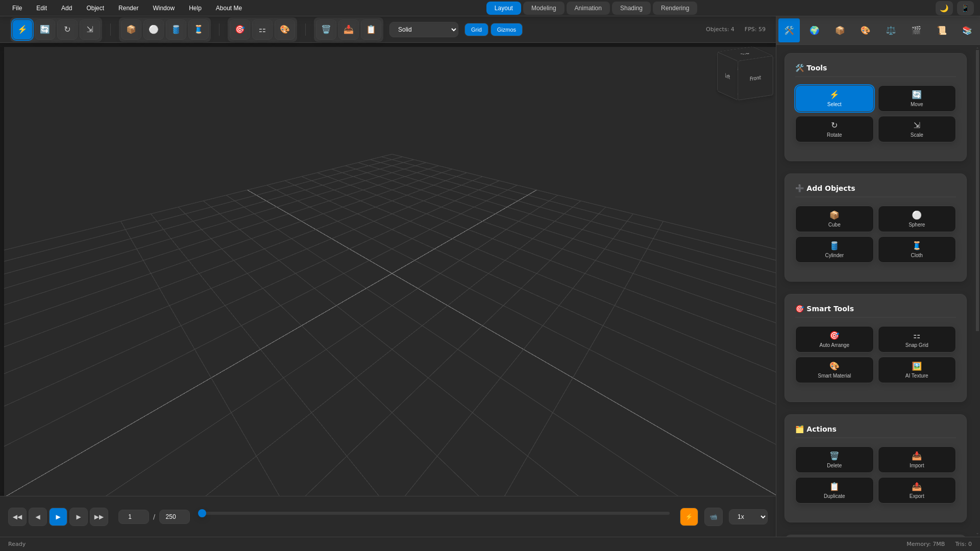Open the palette materials panel tab

[x=865, y=31]
